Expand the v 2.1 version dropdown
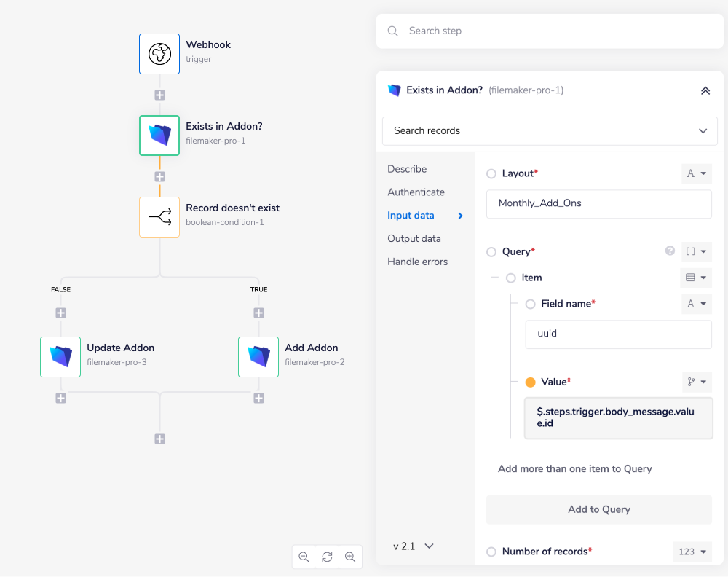This screenshot has height=577, width=728. pos(413,545)
